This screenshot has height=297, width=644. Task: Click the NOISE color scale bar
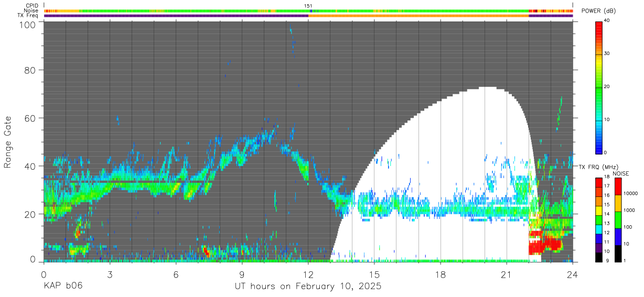pyautogui.click(x=618, y=219)
